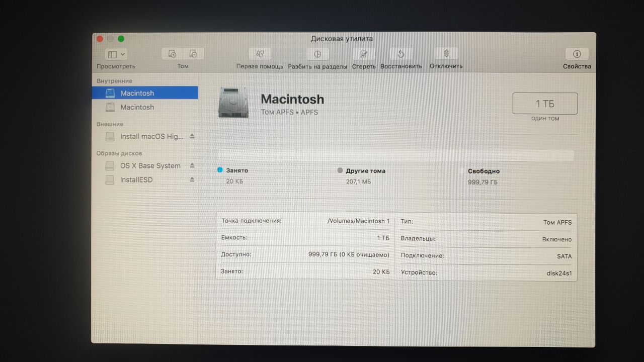Click the Том APFS type value
This screenshot has height=362, width=644.
557,222
